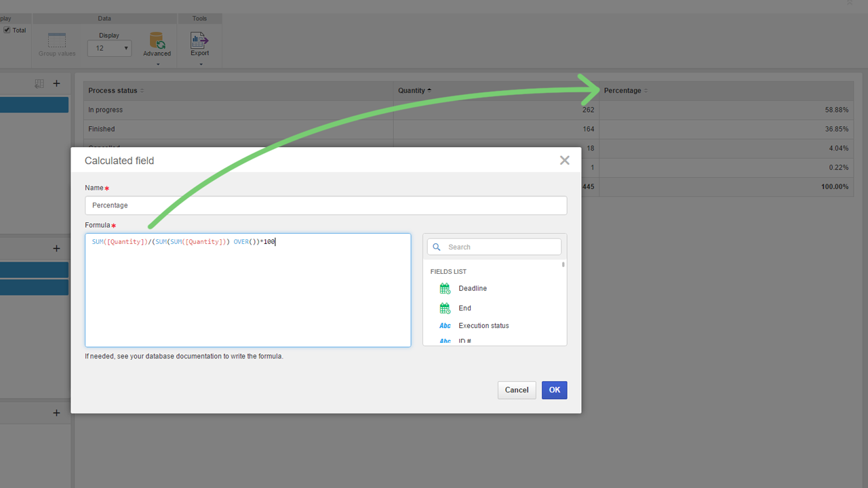Expand the Advanced dropdown arrow
Screen dimensions: 868x488
(158, 64)
